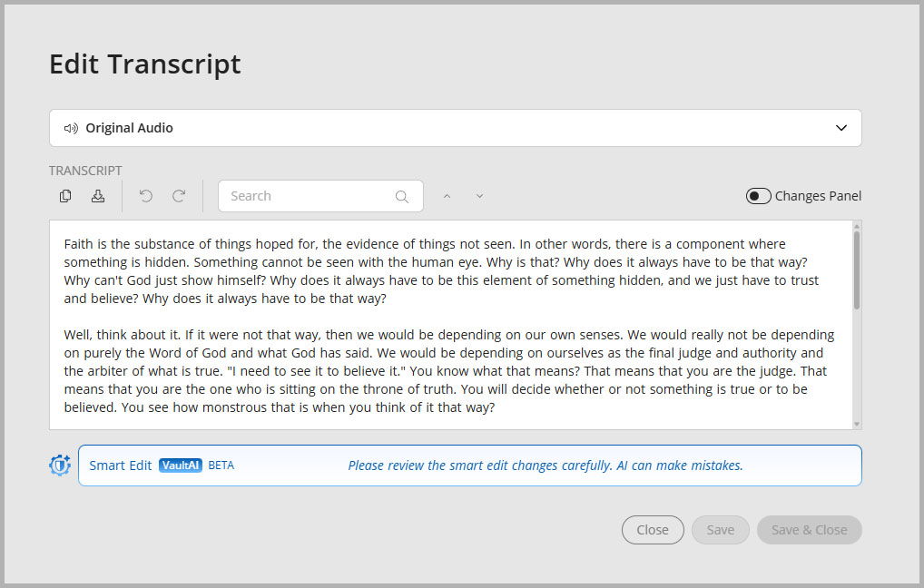Click Save & Close

pos(809,530)
